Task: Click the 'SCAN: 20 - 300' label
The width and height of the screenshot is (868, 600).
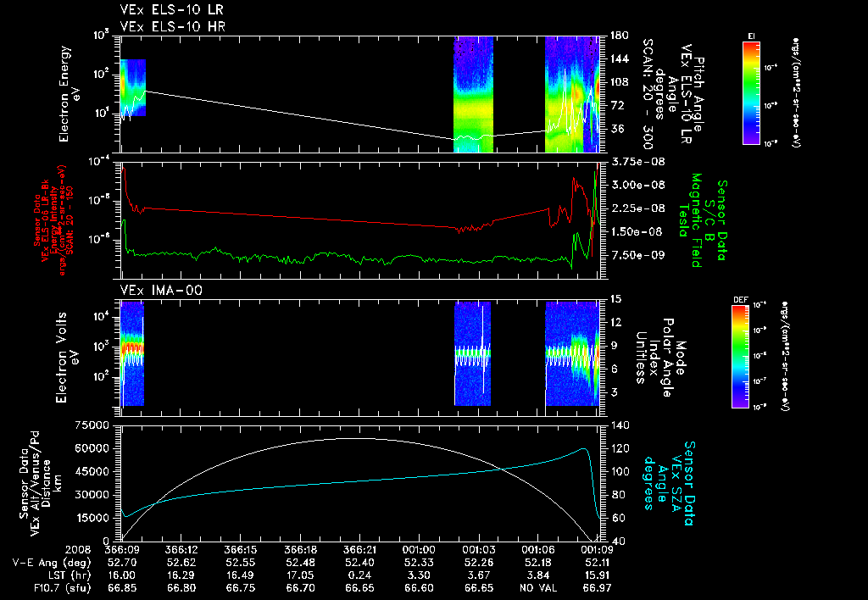Action: coord(647,94)
